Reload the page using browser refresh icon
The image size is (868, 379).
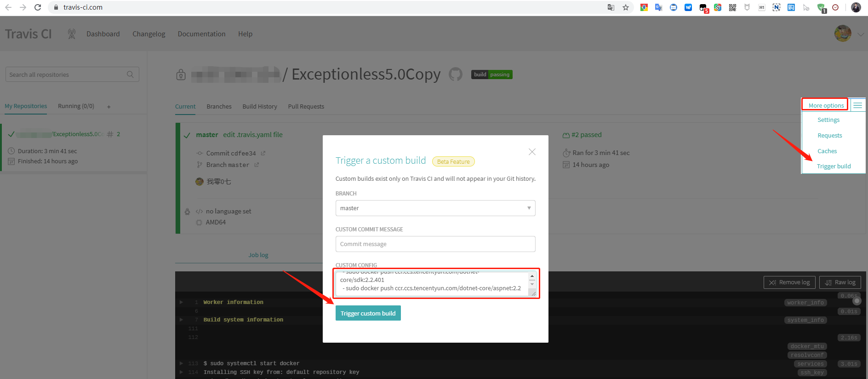coord(38,7)
